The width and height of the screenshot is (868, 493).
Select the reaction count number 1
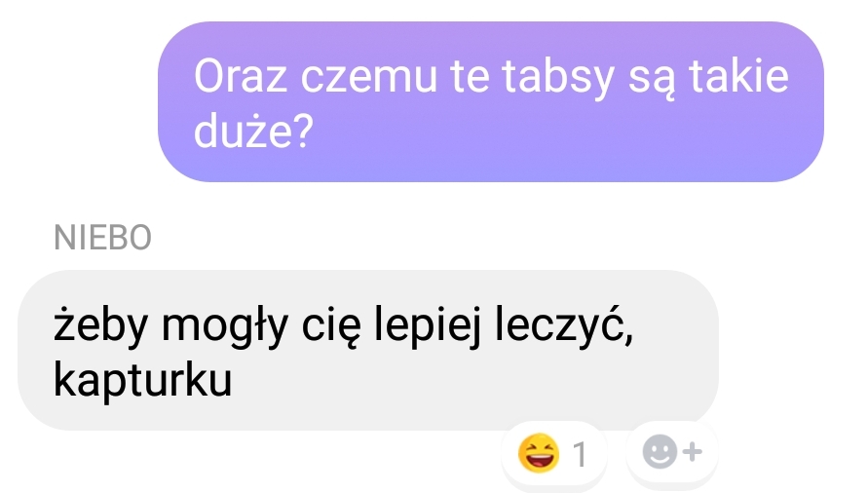click(x=579, y=455)
